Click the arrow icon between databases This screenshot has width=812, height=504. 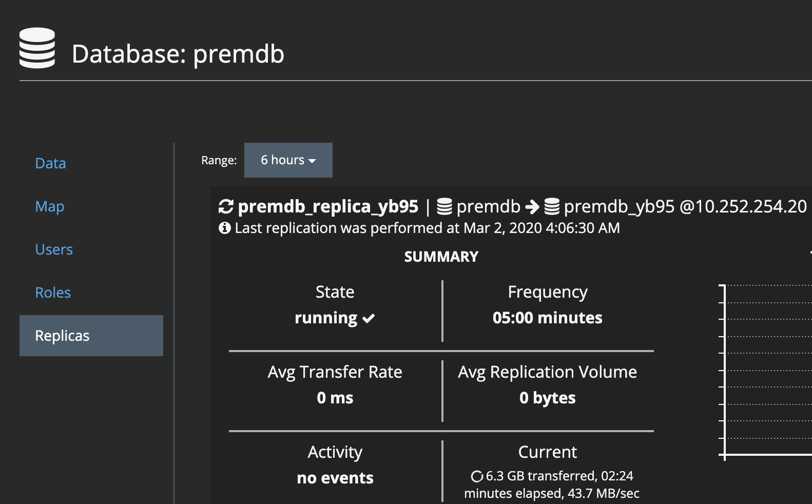[x=532, y=207]
